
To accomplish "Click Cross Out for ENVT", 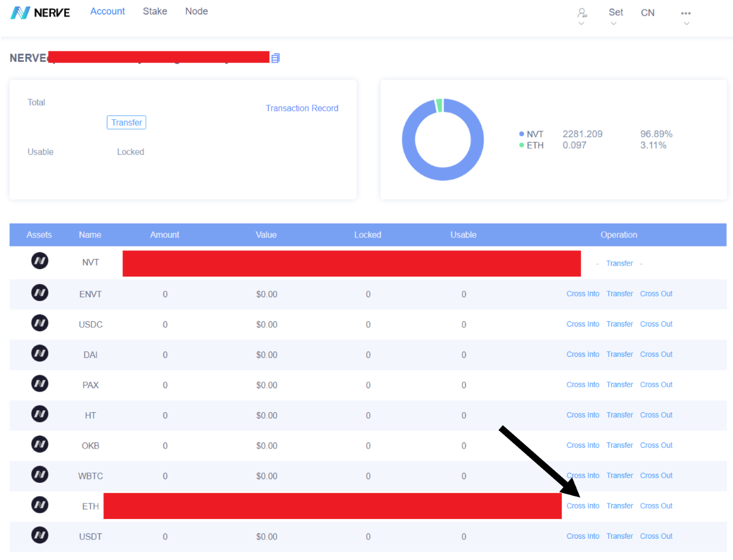I will click(x=656, y=293).
